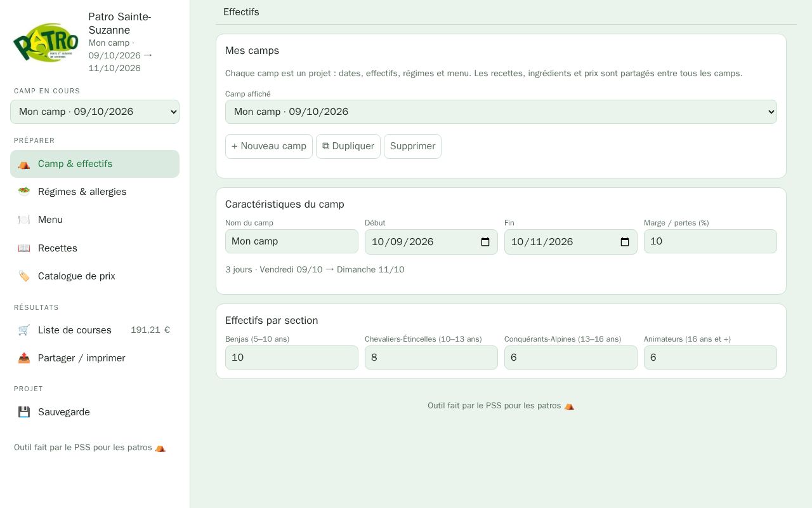Open the Sauvegarde page
The image size is (812, 508).
click(95, 412)
